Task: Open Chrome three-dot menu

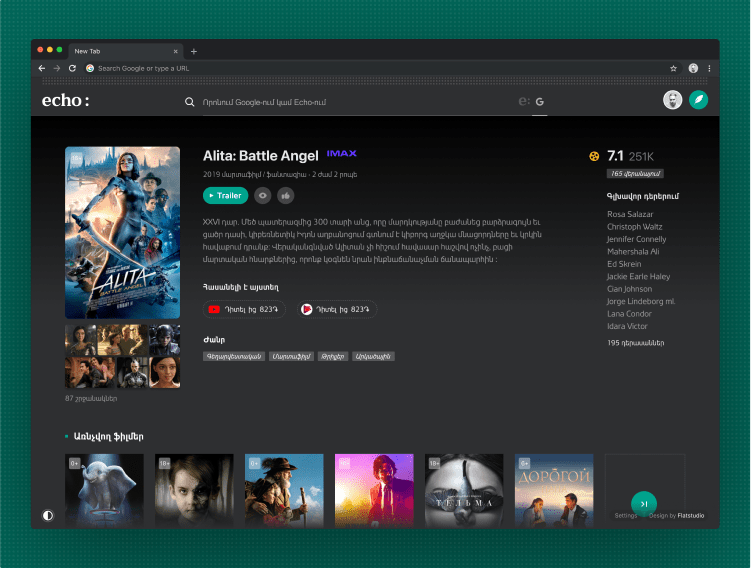Action: tap(709, 68)
